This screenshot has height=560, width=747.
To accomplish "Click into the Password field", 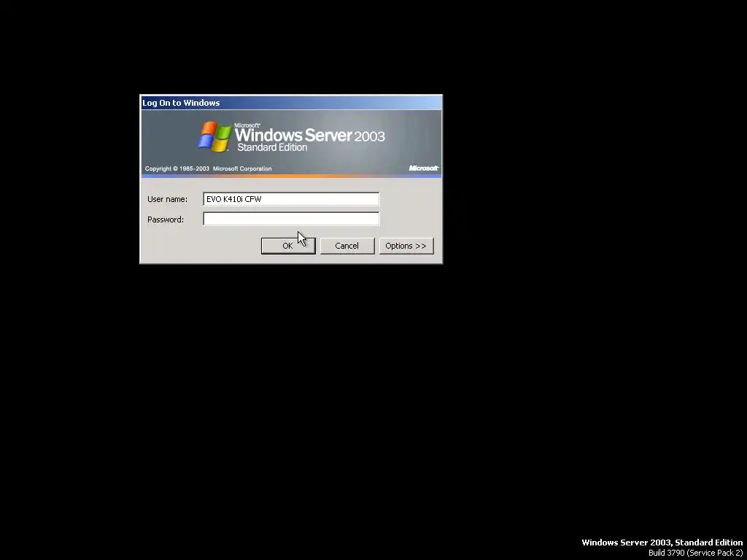I will coord(291,219).
